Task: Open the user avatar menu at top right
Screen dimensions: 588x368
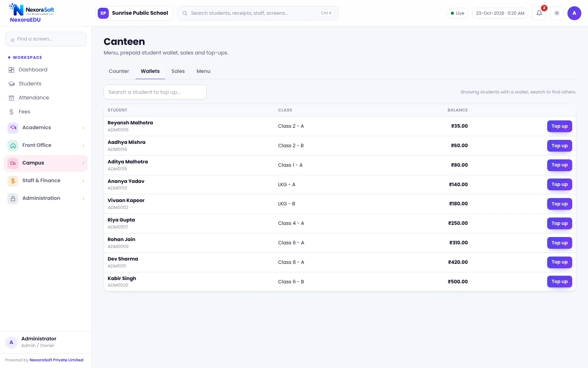Action: coord(574,13)
